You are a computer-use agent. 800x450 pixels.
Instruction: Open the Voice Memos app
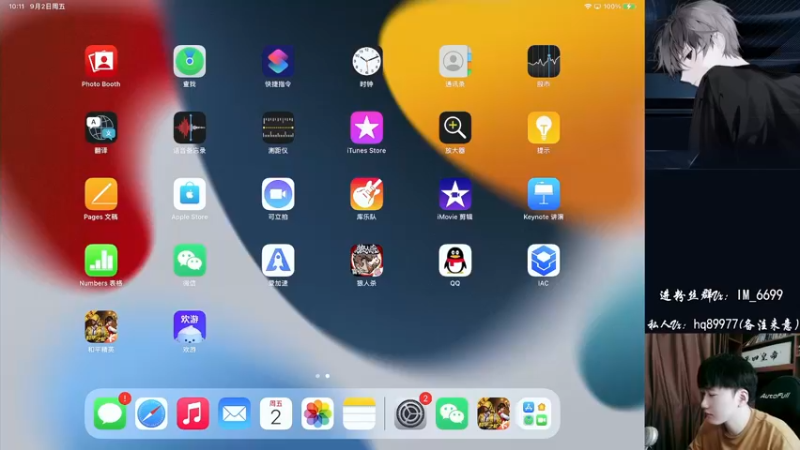click(189, 128)
